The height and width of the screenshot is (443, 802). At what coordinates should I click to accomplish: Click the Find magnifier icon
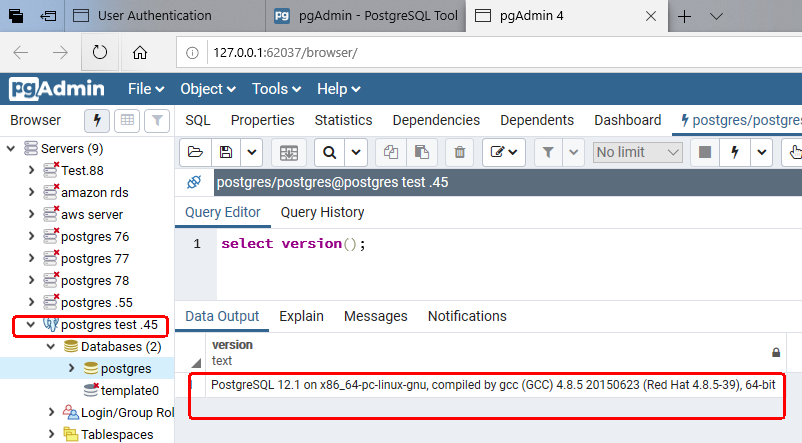click(x=329, y=152)
